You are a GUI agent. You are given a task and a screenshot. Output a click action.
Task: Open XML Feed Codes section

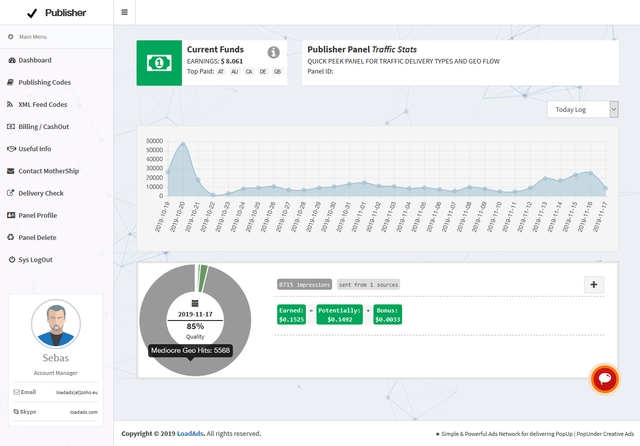(x=42, y=104)
